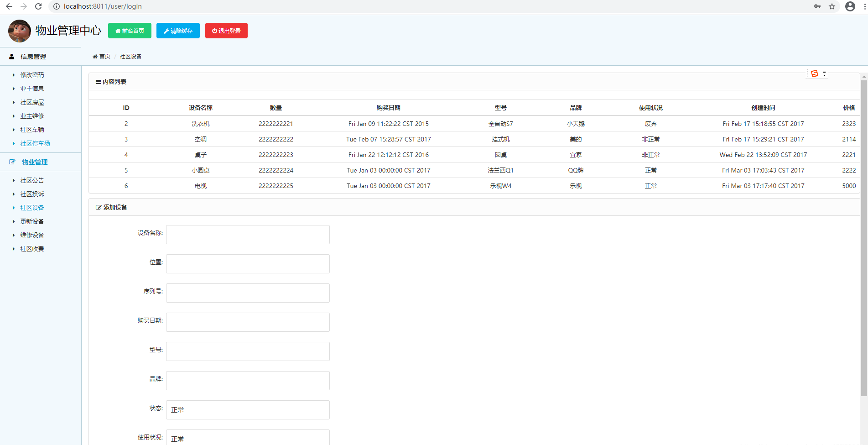Click the 设备名称 column header
Screen dimensions: 868x445
201,108
